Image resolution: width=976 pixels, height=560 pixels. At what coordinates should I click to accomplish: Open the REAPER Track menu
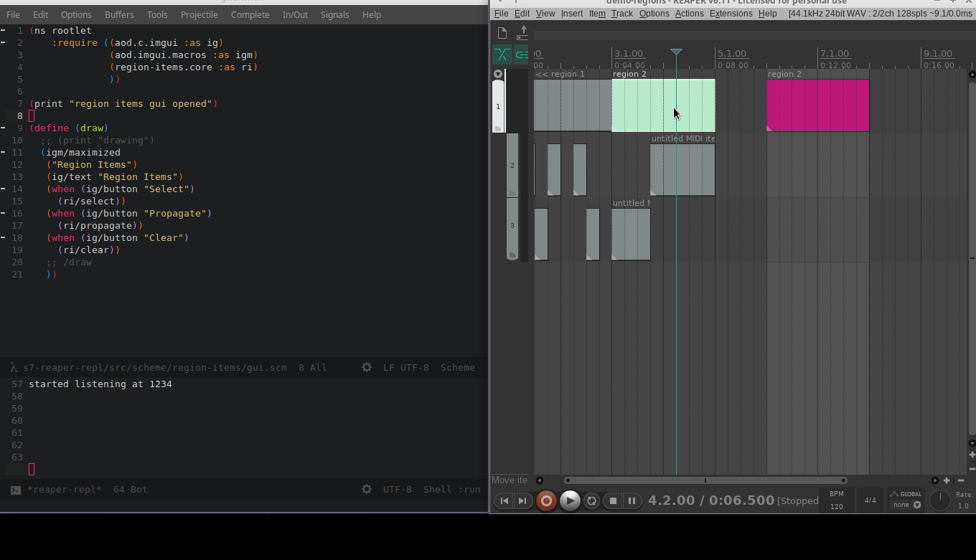point(622,14)
